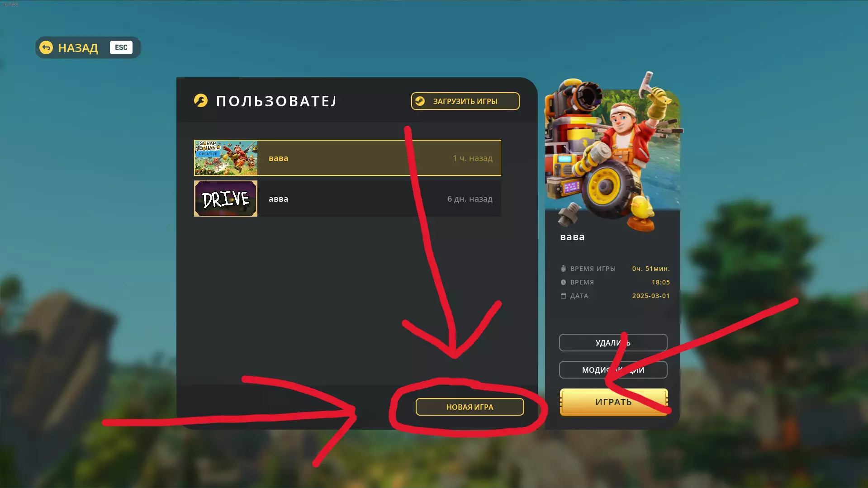
Task: Click the yellow back arrow icon
Action: [x=46, y=47]
